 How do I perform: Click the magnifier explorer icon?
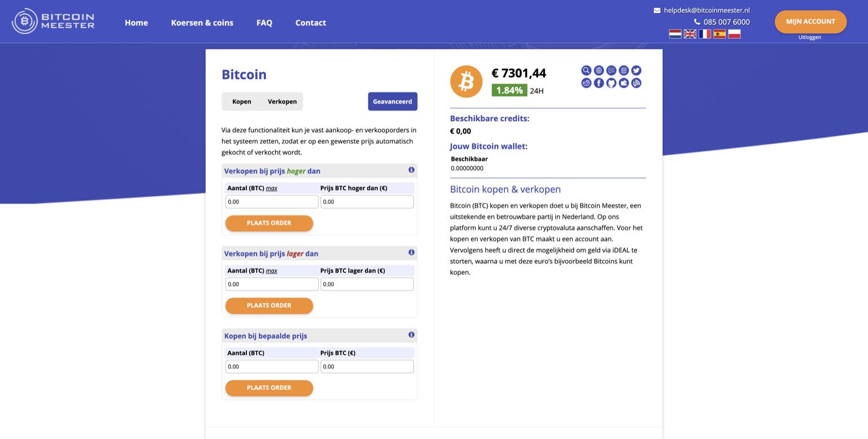(x=586, y=71)
